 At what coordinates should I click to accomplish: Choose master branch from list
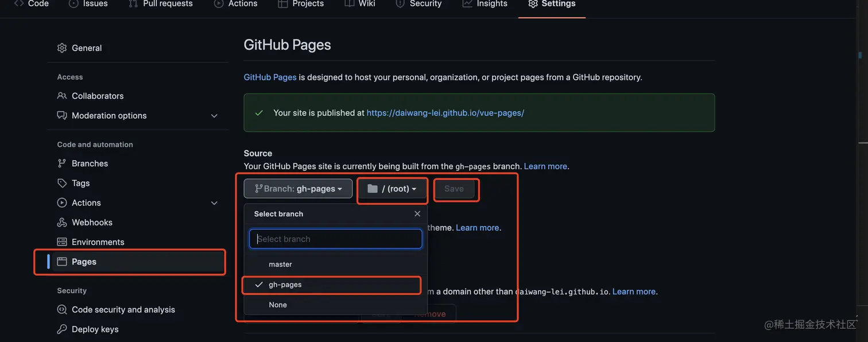click(x=336, y=265)
